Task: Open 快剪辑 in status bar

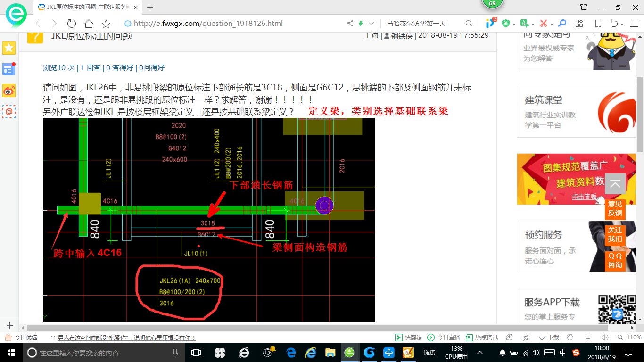Action: pos(409,337)
